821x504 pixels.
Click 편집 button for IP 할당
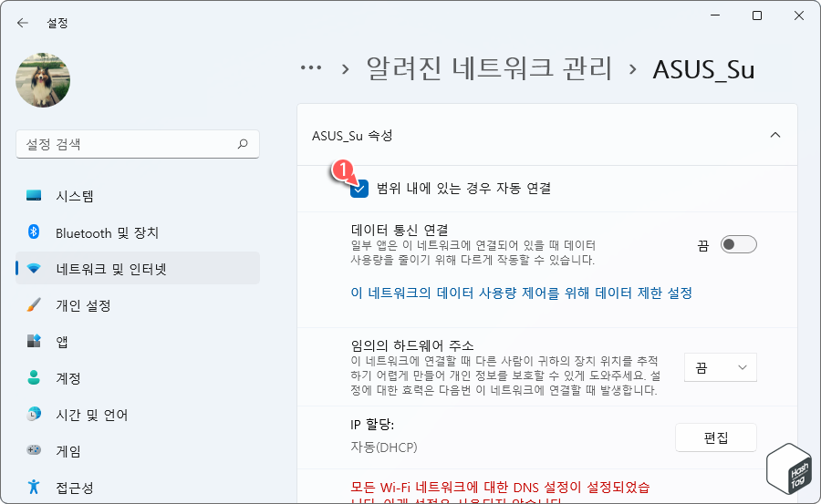tap(716, 437)
